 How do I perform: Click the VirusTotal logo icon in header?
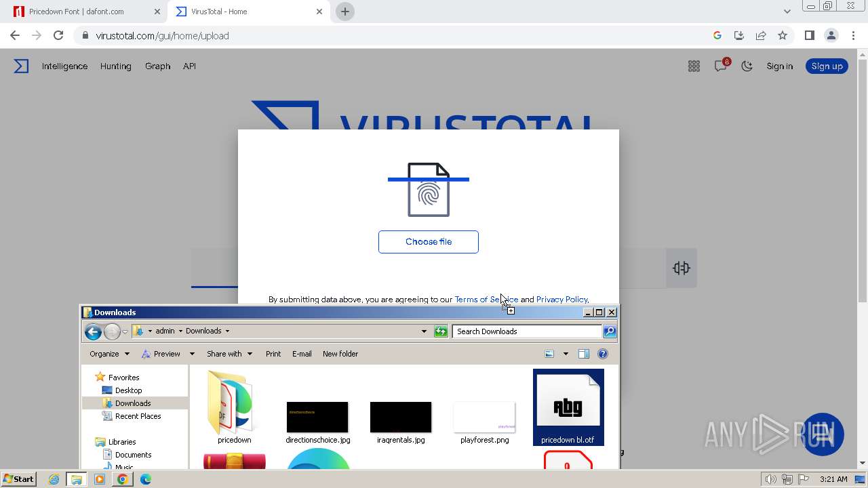coord(22,66)
